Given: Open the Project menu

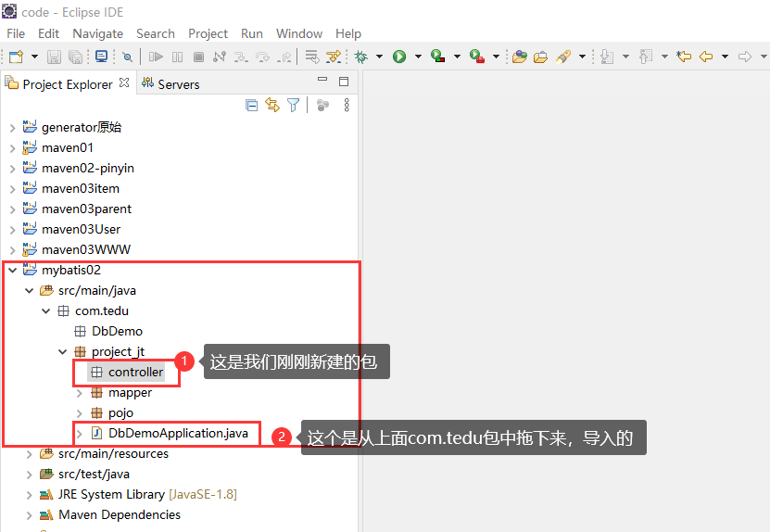Looking at the screenshot, I should (x=208, y=33).
